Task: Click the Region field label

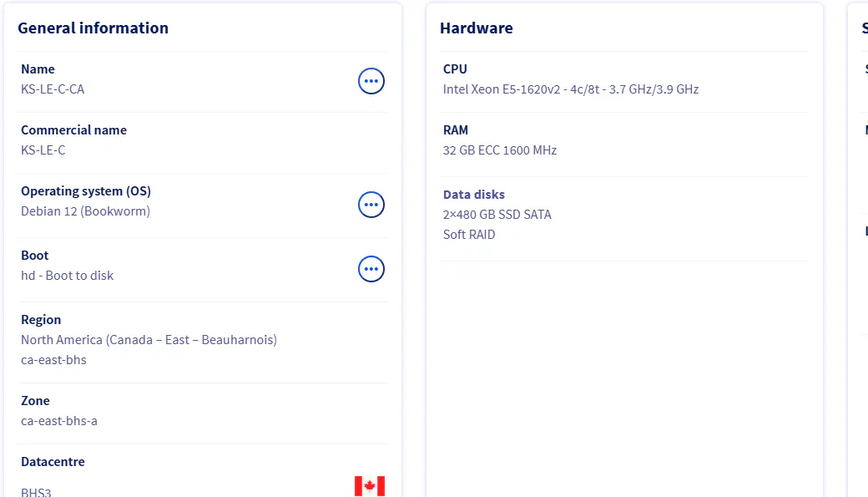Action: click(x=41, y=320)
